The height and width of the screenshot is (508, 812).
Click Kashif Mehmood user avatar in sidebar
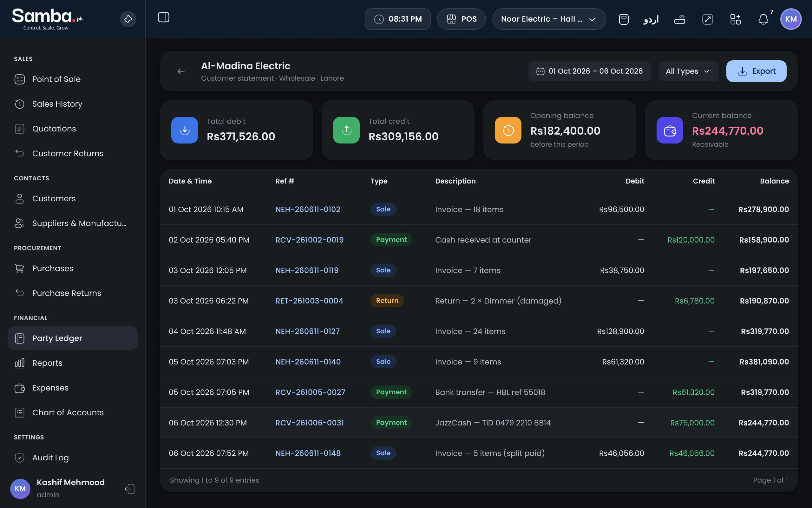click(20, 489)
